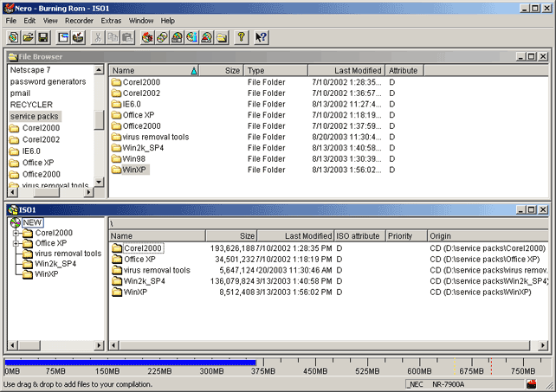Select 'WinXP' folder in ISO1 tree

click(x=46, y=274)
